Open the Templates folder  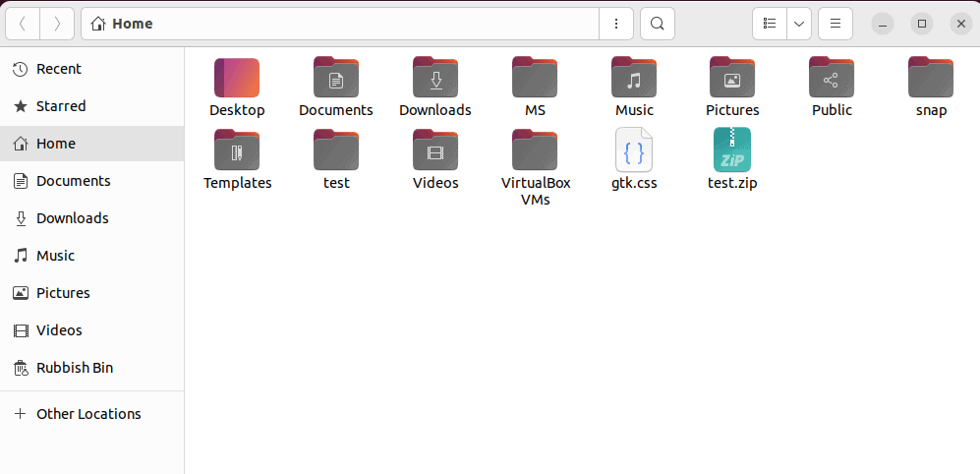pos(237,150)
